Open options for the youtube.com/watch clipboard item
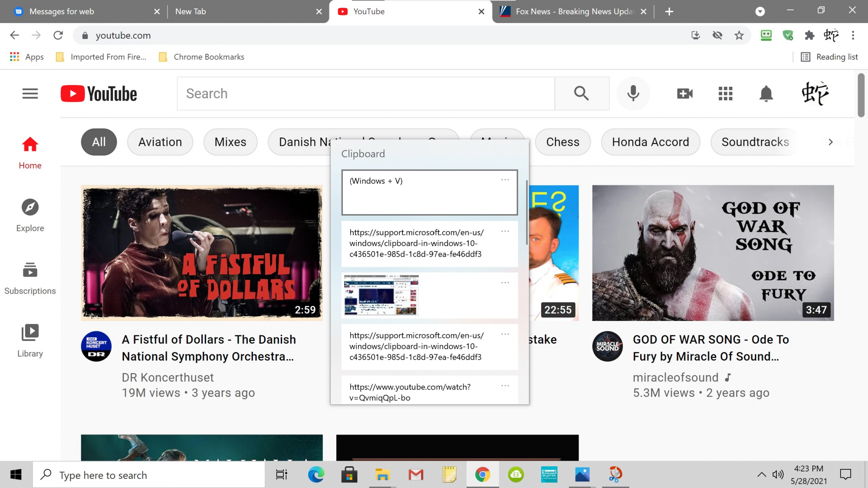The image size is (868, 488). [505, 386]
